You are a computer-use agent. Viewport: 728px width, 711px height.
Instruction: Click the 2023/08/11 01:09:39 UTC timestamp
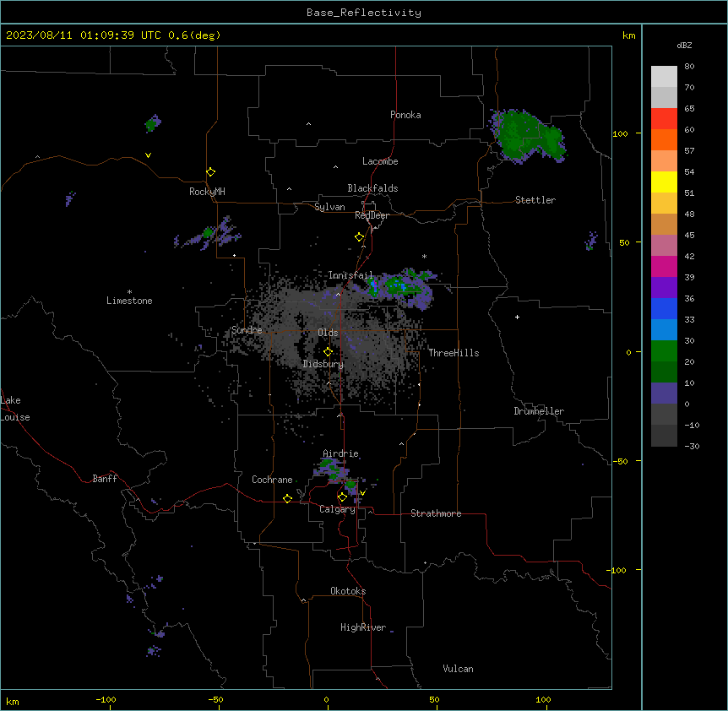point(84,35)
